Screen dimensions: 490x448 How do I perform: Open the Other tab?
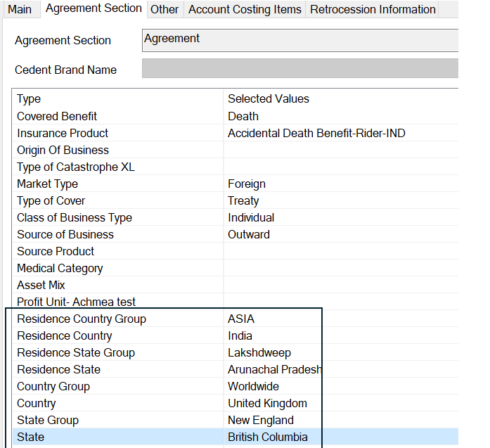(x=165, y=9)
